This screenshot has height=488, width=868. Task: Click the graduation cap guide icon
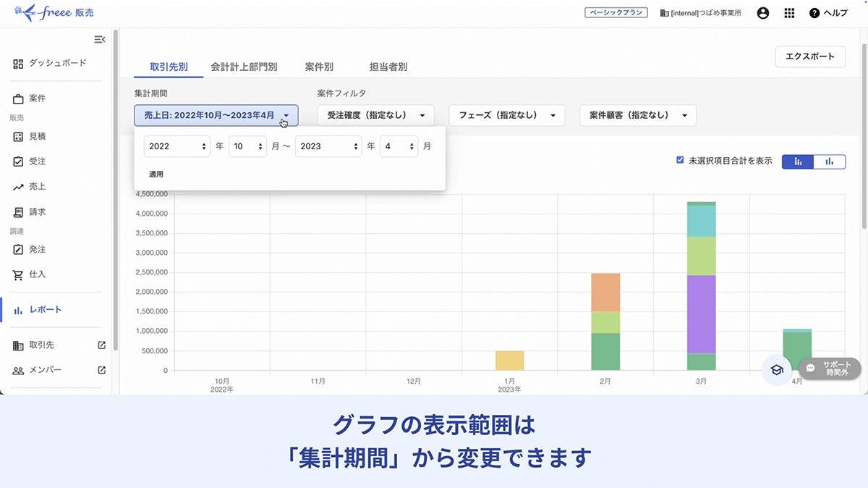[x=776, y=369]
